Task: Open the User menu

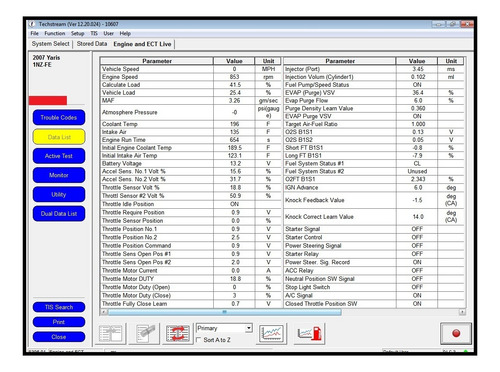Action: pyautogui.click(x=108, y=33)
